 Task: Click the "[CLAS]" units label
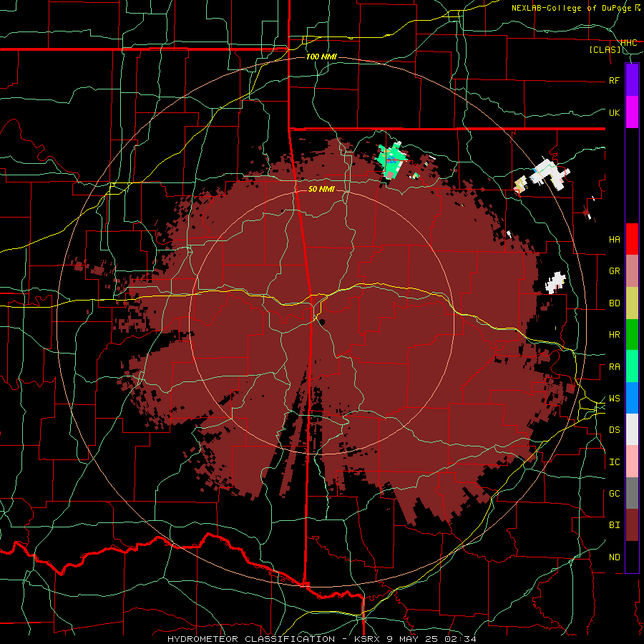[x=605, y=49]
